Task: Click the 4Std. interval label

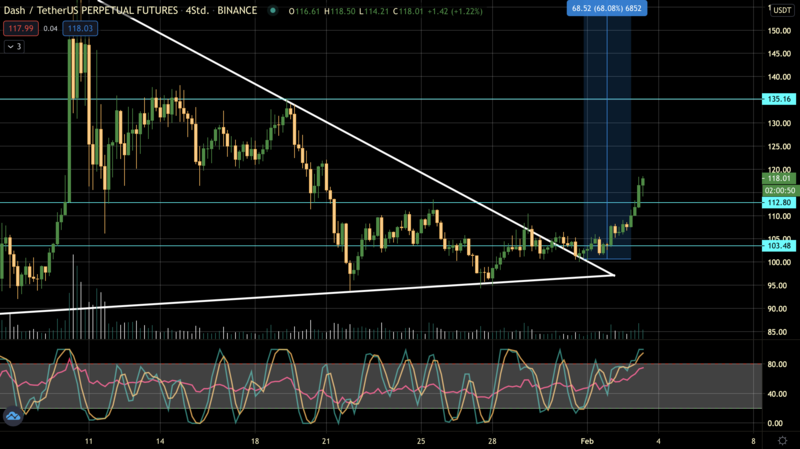Action: click(197, 10)
